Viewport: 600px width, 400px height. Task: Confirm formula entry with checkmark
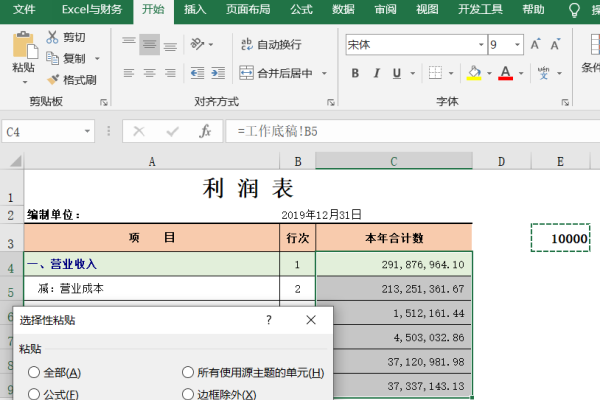tap(173, 132)
